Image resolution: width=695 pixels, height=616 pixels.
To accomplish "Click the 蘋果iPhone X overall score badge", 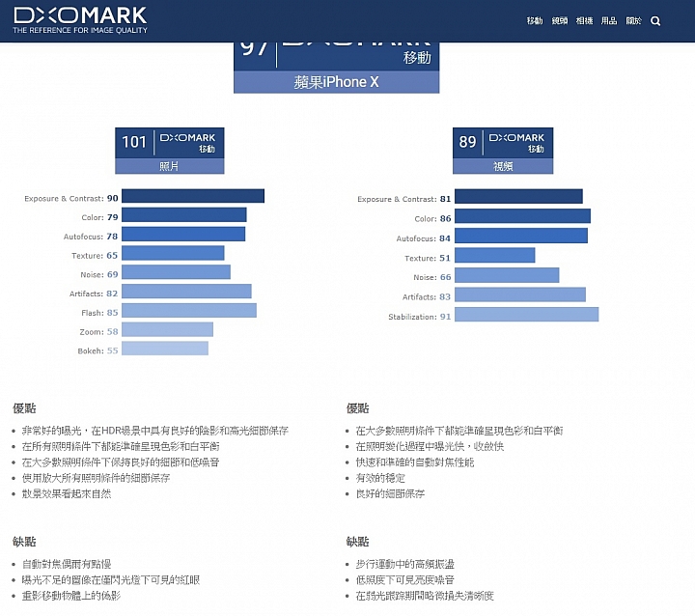I will [x=337, y=68].
